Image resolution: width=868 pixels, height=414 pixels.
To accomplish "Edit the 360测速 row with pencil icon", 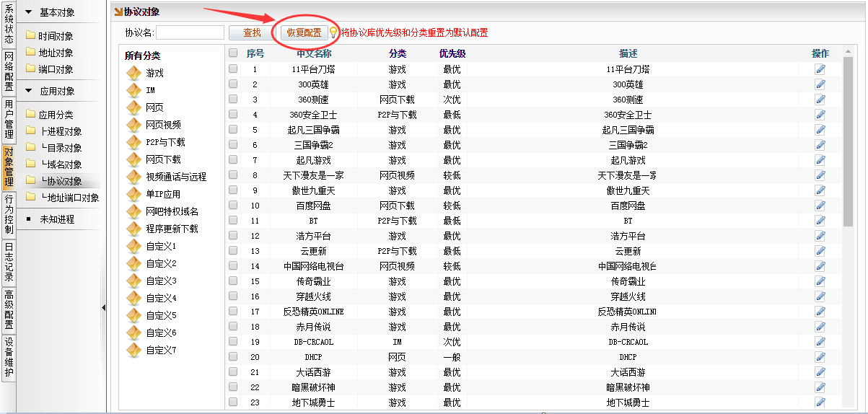I will pyautogui.click(x=820, y=100).
